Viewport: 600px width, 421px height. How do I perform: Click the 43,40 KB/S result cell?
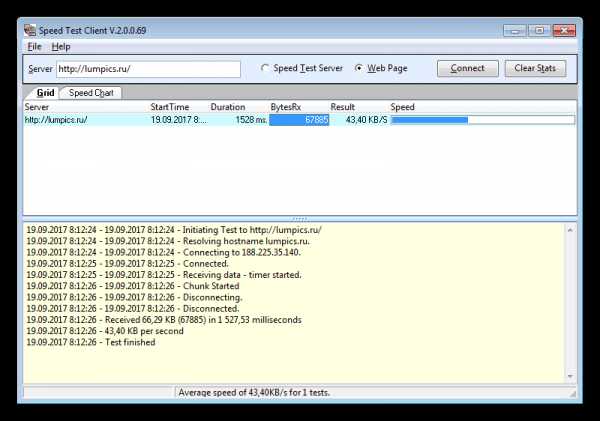(x=366, y=120)
